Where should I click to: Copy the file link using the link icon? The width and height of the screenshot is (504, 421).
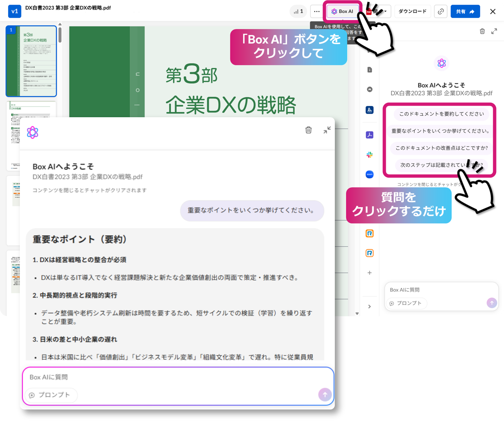pos(440,12)
